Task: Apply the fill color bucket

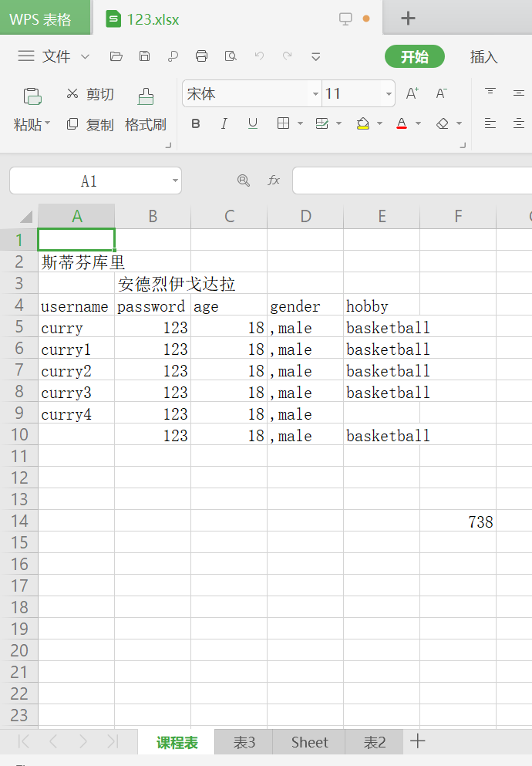Action: click(x=362, y=123)
